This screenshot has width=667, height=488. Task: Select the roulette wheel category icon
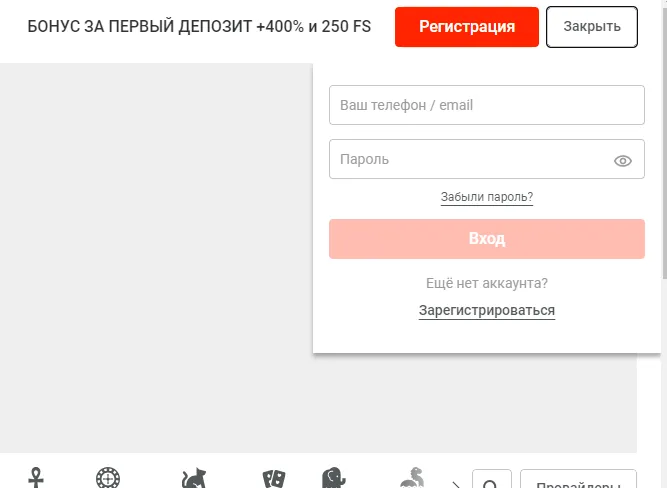click(108, 478)
